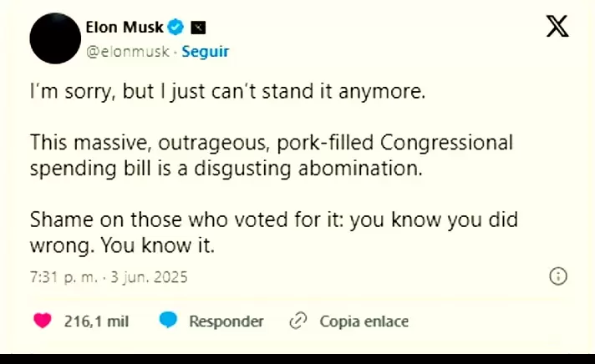
Task: Click the blue reply bubble icon
Action: [x=168, y=321]
